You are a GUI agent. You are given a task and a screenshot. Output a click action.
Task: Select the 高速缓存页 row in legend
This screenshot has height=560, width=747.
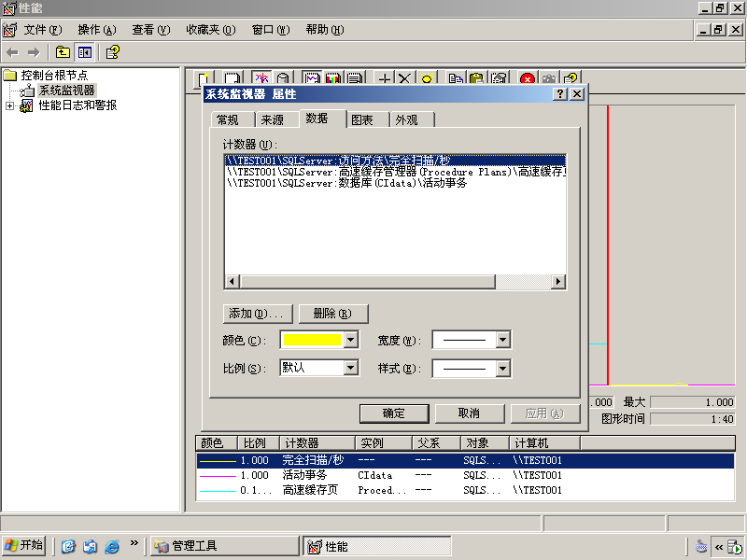click(465, 490)
